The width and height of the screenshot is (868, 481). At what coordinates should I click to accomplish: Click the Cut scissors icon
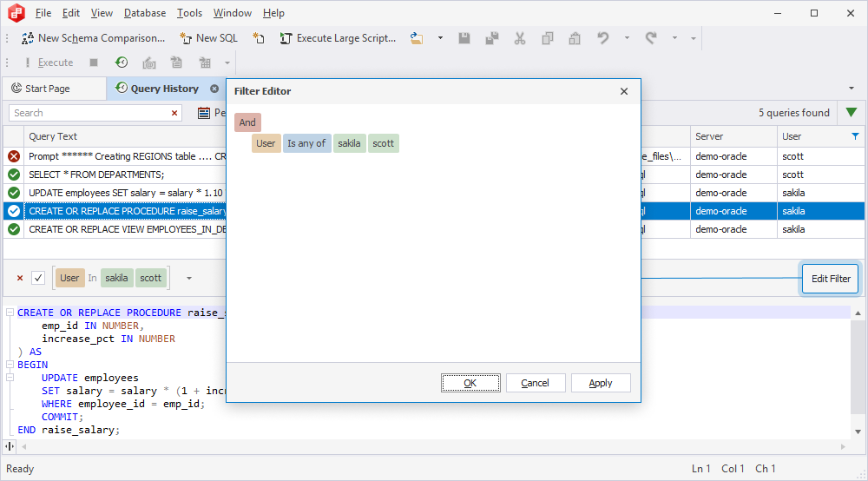519,38
